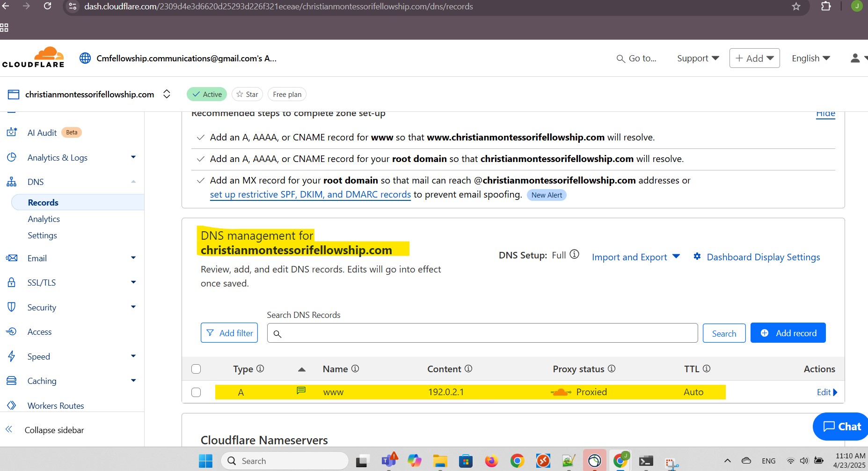Image resolution: width=868 pixels, height=471 pixels.
Task: Reload the page with browser refresh
Action: point(47,6)
